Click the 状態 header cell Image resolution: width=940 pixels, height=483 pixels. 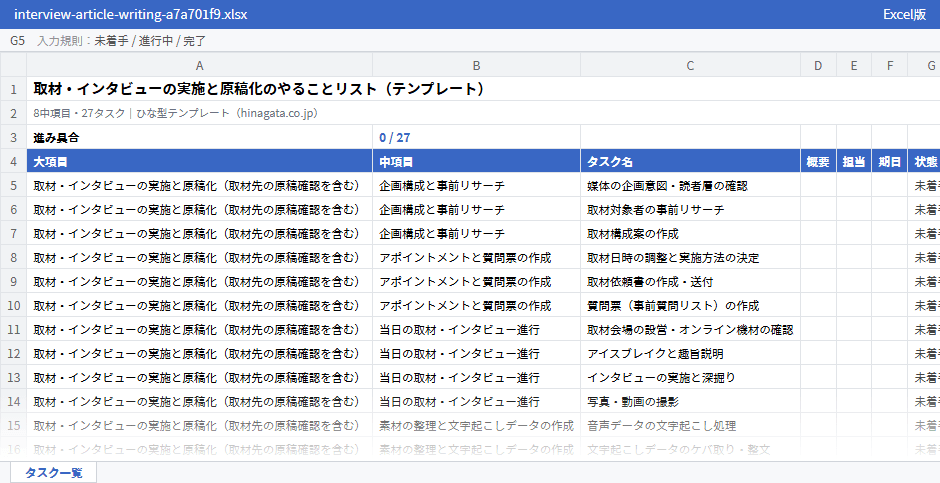click(x=924, y=161)
